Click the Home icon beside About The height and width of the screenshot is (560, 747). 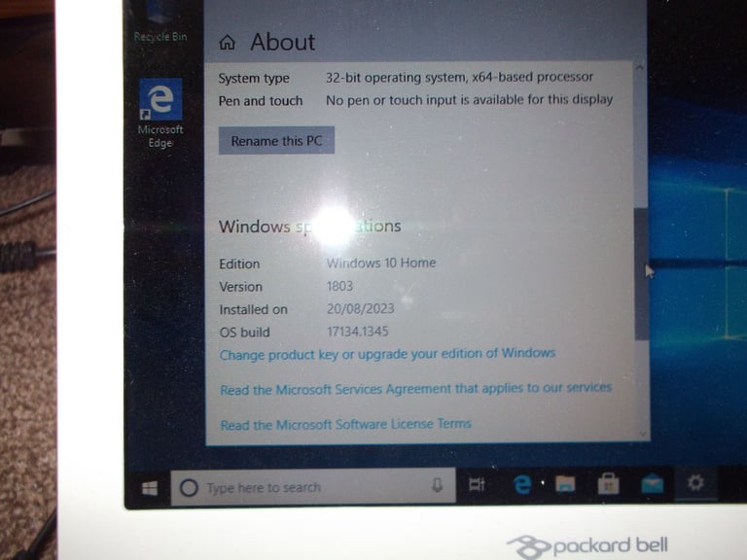(x=228, y=43)
